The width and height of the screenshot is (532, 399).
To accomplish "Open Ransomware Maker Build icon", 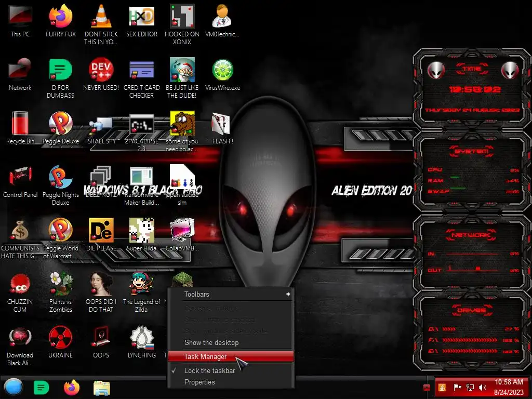I will point(141,177).
